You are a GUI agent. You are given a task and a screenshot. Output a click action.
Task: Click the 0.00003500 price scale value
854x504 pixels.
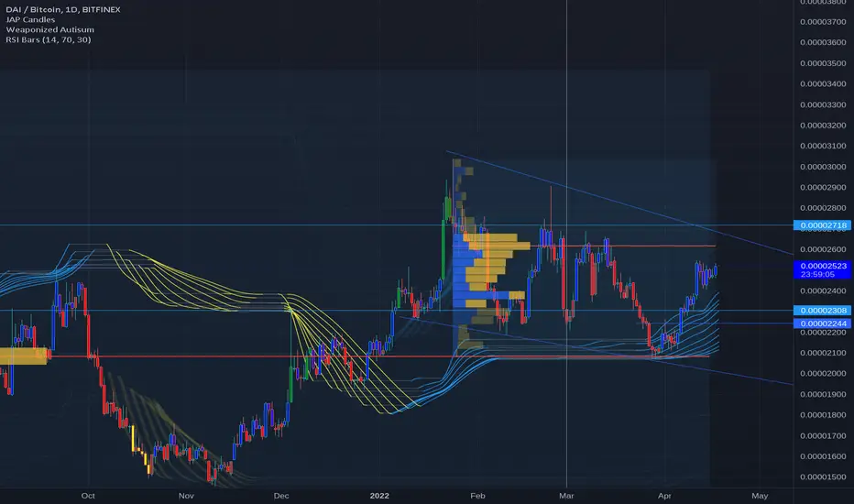click(823, 63)
